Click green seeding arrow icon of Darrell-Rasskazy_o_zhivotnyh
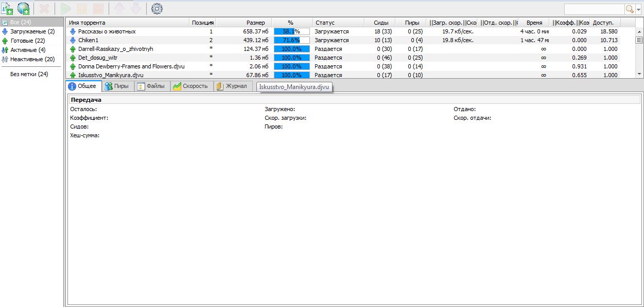This screenshot has width=644, height=307. [x=73, y=49]
